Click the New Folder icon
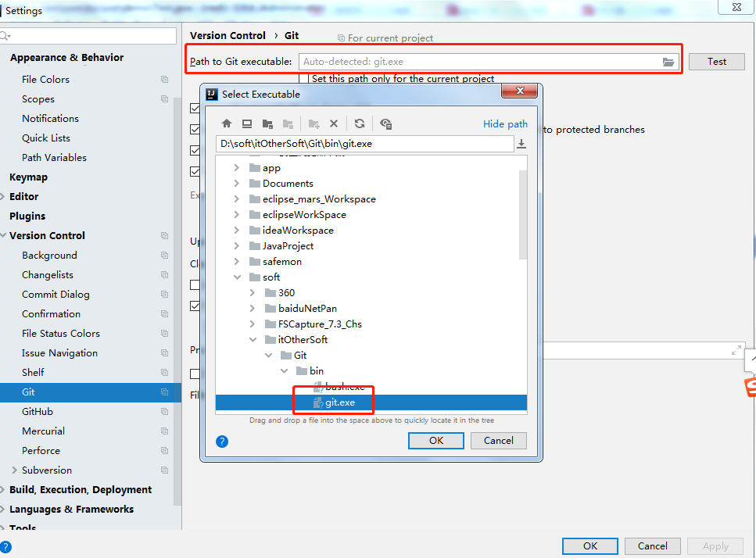This screenshot has width=756, height=558. [x=314, y=123]
